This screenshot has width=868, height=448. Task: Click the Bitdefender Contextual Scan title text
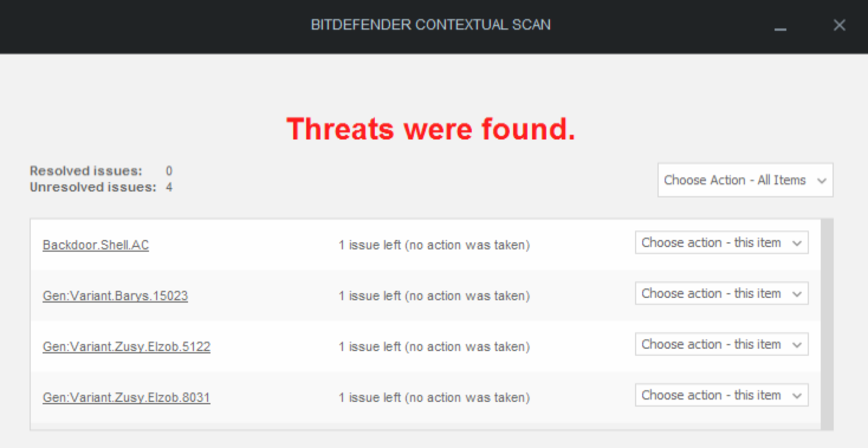(x=430, y=25)
